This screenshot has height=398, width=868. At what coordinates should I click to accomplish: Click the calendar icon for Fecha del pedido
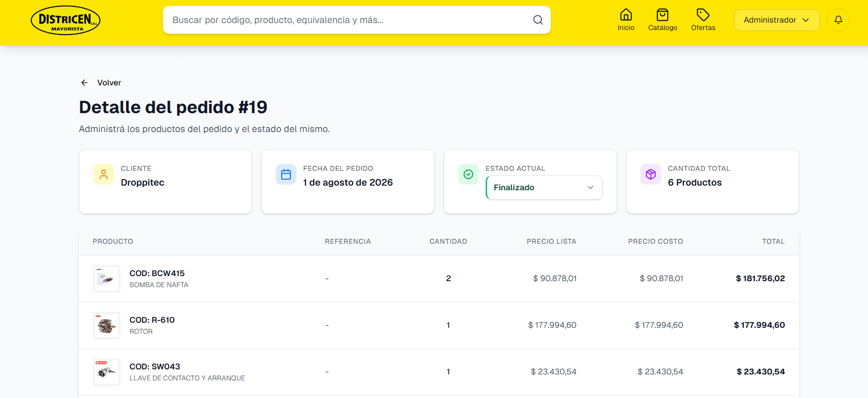tap(286, 175)
